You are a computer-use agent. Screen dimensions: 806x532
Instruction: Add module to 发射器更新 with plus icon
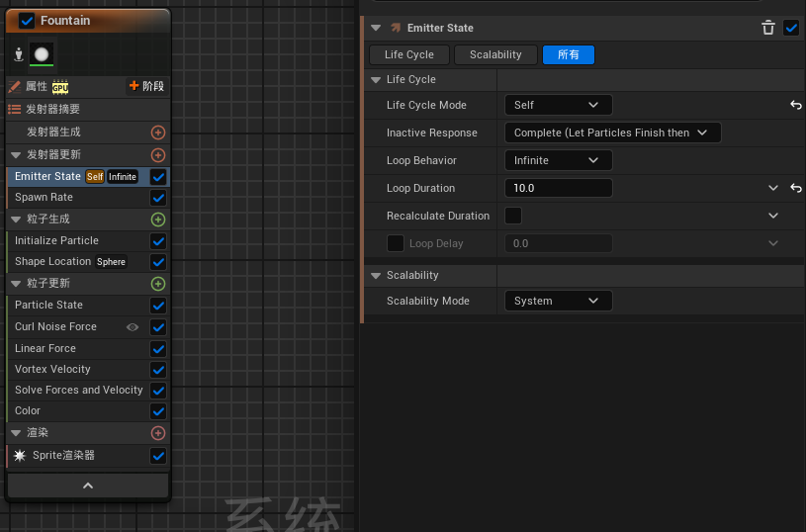[158, 154]
